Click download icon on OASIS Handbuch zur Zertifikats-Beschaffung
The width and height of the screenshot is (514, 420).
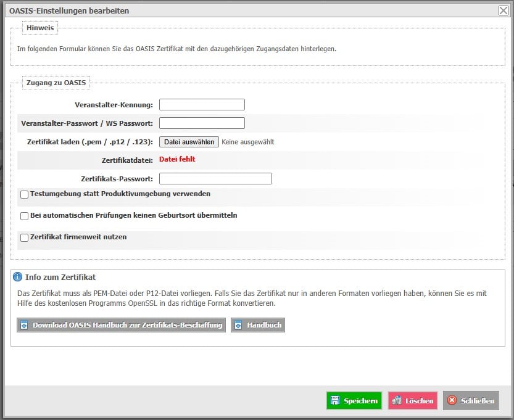(x=24, y=325)
